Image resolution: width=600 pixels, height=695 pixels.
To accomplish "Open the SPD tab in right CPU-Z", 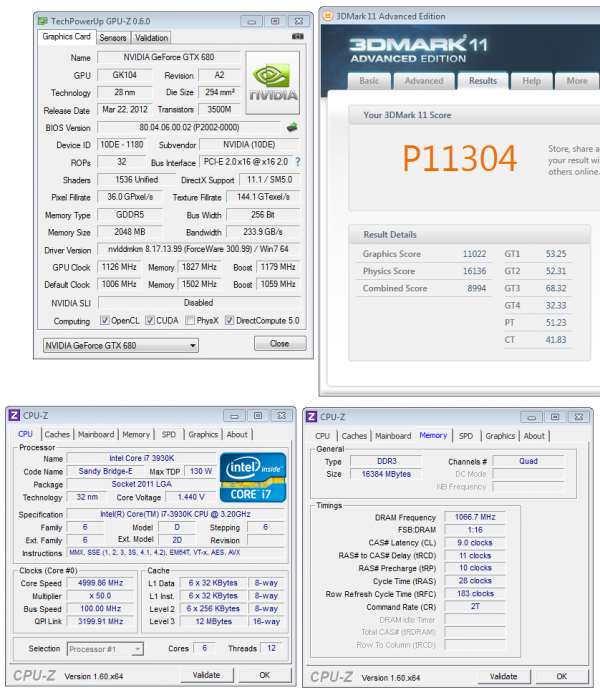I will pos(466,436).
